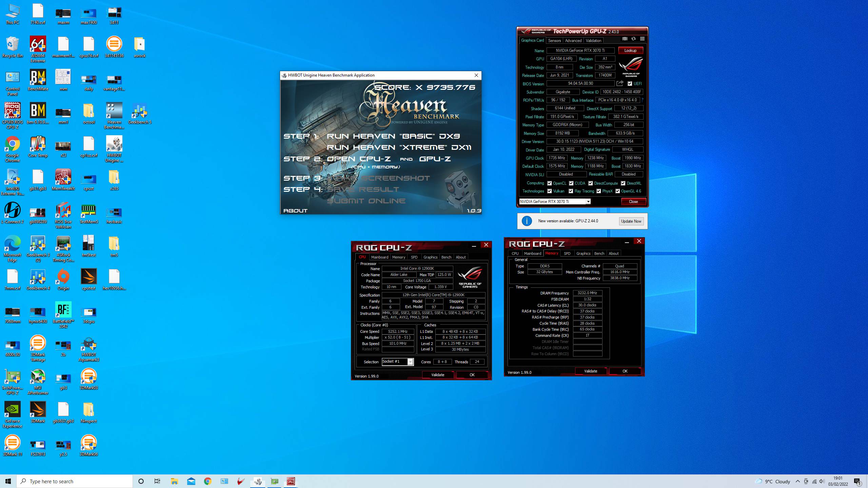Viewport: 868px width, 488px height.
Task: Click Update Now for GPU-Z 2.44.0
Action: pyautogui.click(x=631, y=221)
